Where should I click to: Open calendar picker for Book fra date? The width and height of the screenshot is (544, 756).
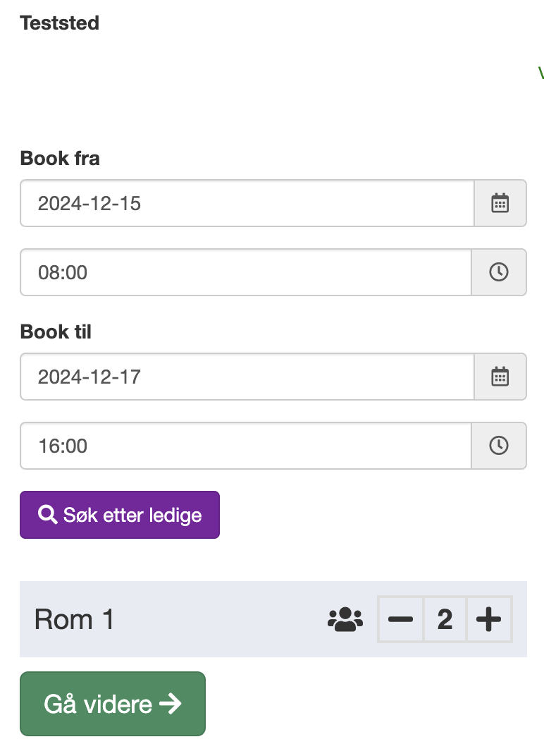pyautogui.click(x=500, y=203)
